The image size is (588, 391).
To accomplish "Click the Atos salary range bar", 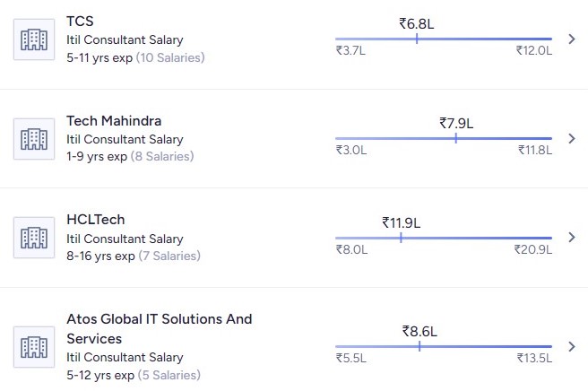I will pos(443,346).
